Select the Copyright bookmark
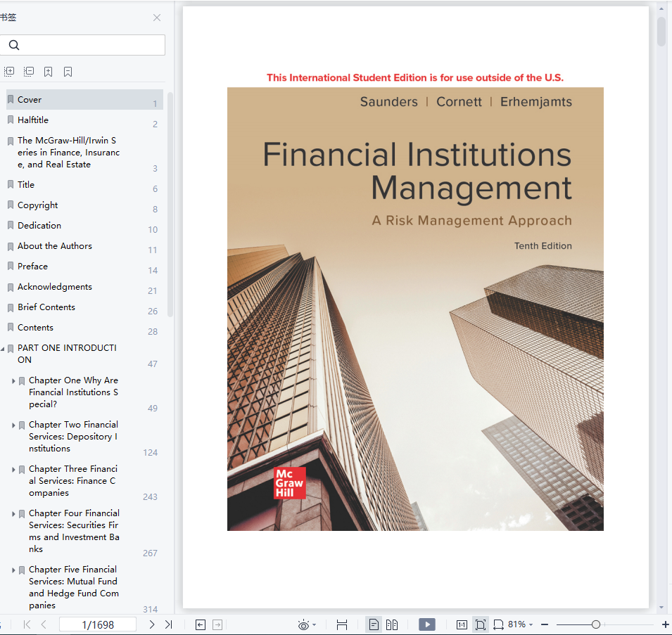 tap(85, 205)
